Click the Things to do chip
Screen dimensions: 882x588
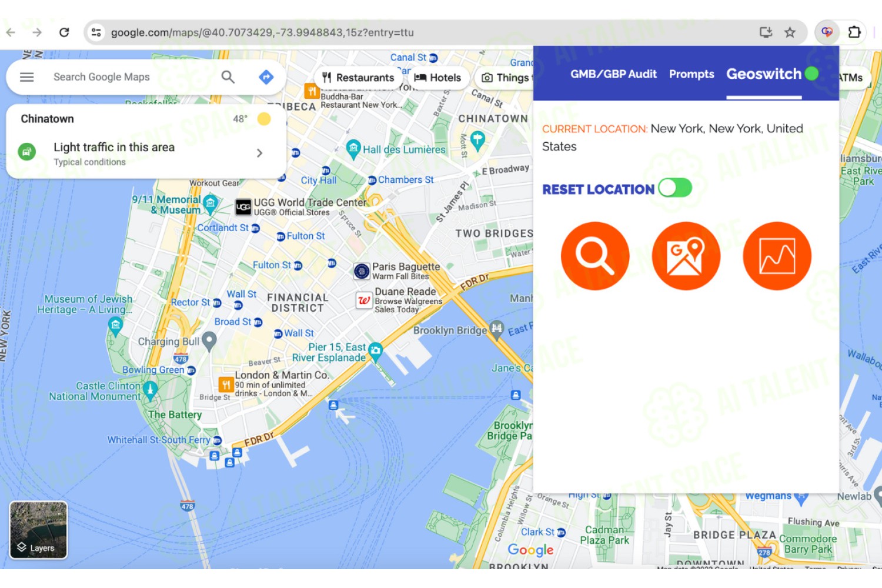coord(505,78)
